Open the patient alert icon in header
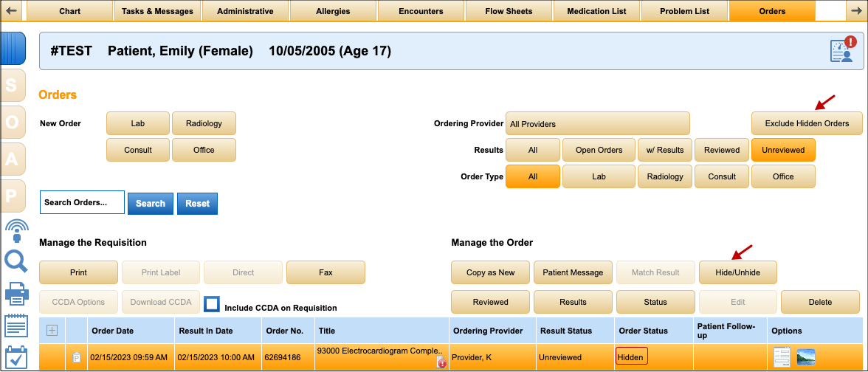 click(842, 51)
